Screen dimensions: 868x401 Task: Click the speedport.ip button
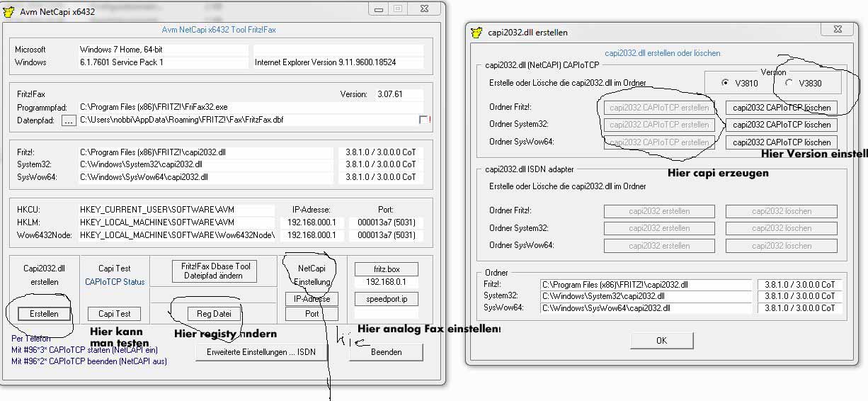pyautogui.click(x=387, y=298)
